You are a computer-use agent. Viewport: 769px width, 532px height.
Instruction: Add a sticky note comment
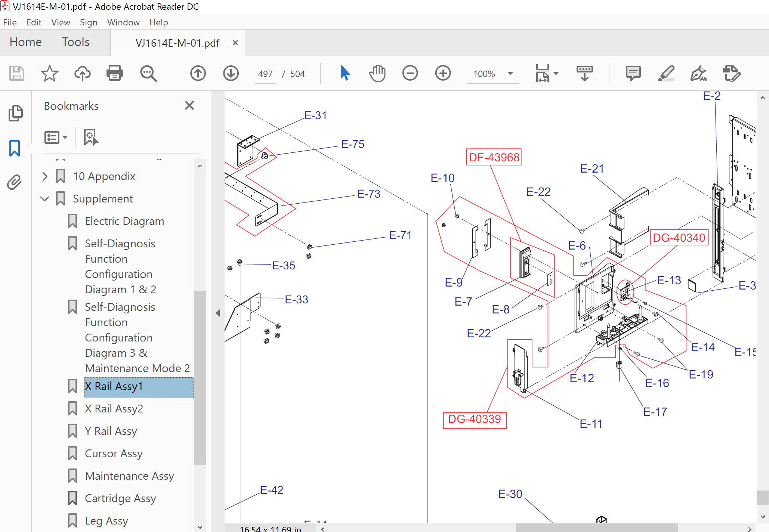pyautogui.click(x=633, y=73)
